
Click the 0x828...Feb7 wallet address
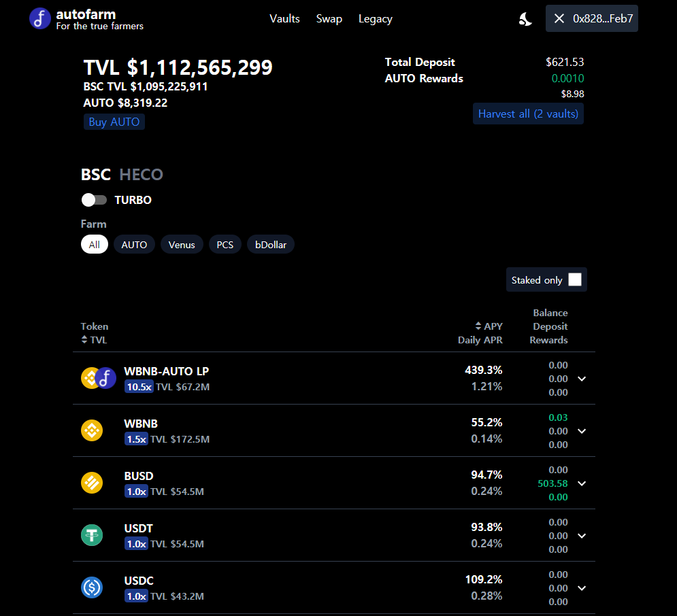click(x=603, y=18)
